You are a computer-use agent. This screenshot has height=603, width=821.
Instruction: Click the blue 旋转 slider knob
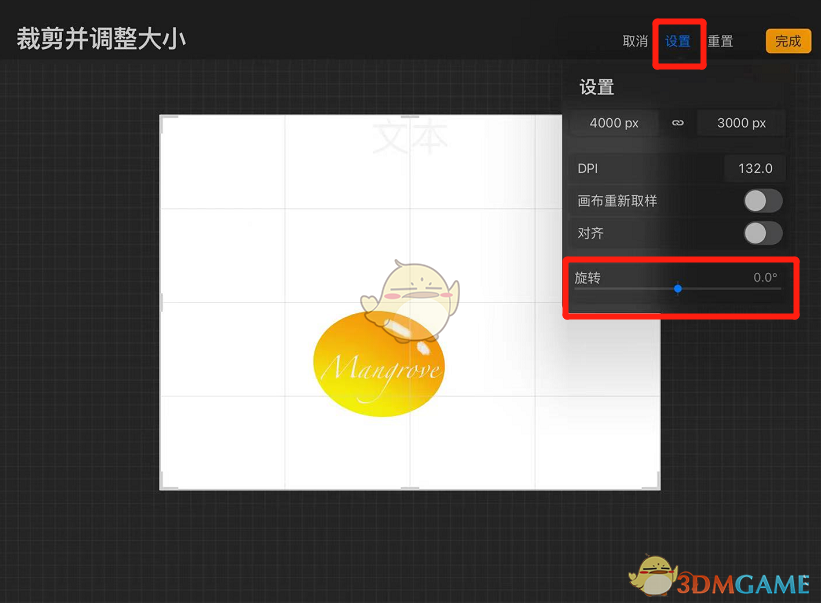678,288
